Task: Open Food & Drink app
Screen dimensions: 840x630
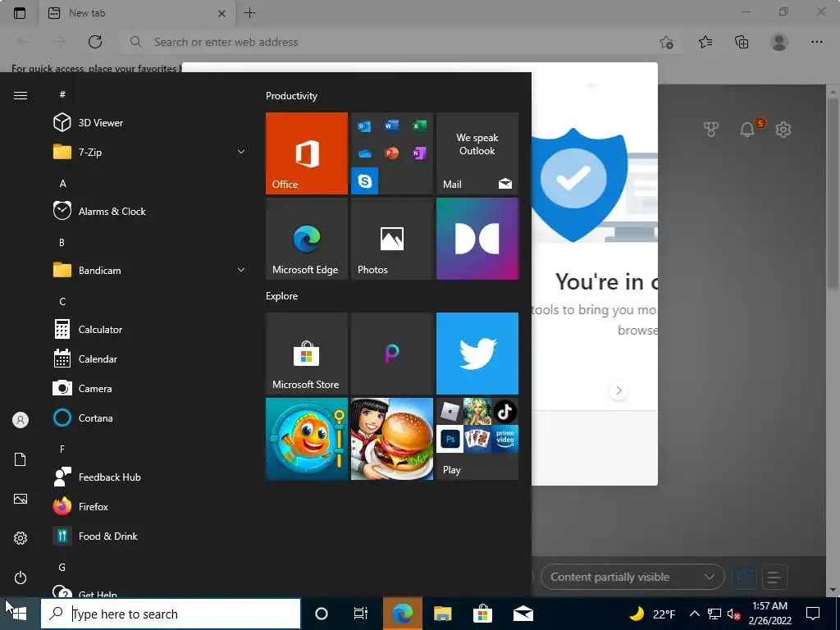Action: [150, 536]
